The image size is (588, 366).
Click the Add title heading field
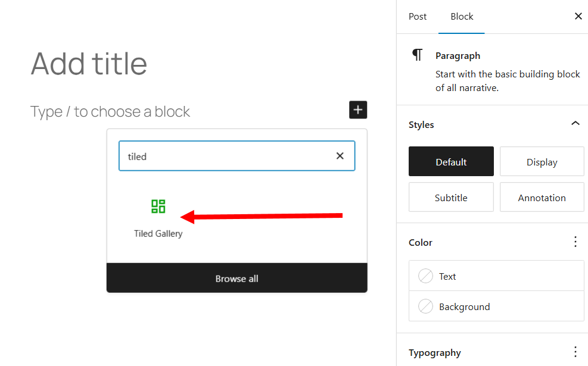[x=89, y=63]
